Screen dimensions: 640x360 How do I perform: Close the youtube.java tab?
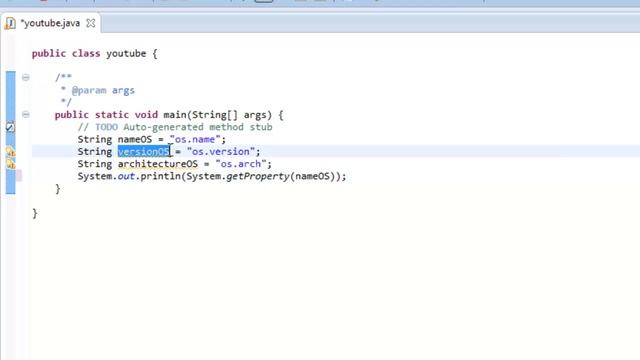[91, 23]
